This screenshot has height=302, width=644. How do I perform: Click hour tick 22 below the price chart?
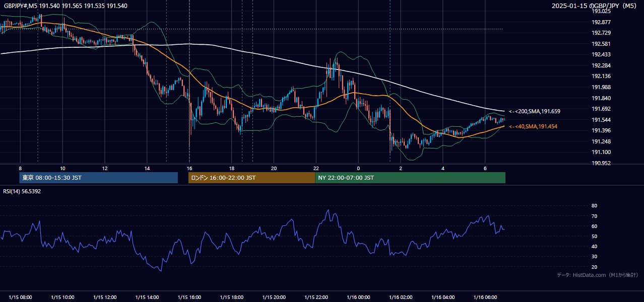[x=316, y=168]
